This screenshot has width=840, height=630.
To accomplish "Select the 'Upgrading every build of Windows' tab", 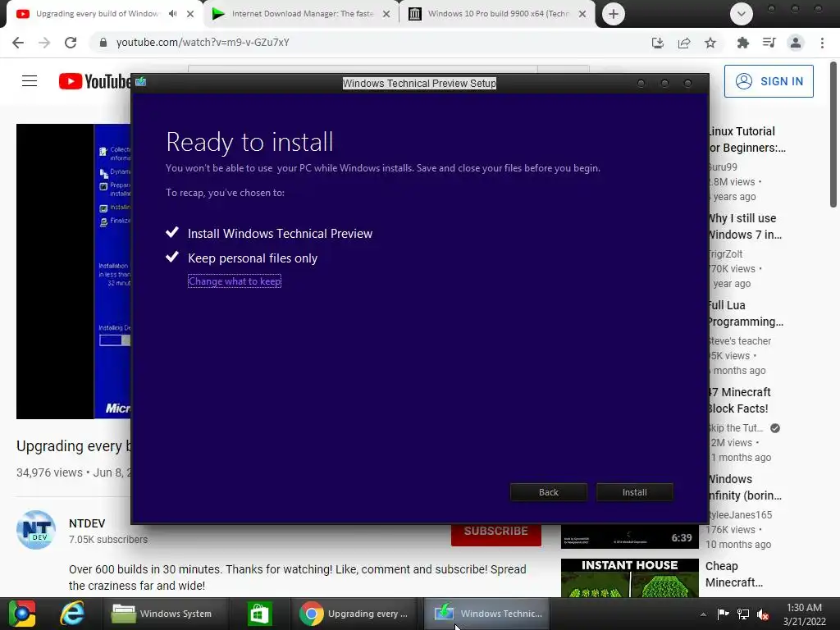I will click(x=97, y=14).
